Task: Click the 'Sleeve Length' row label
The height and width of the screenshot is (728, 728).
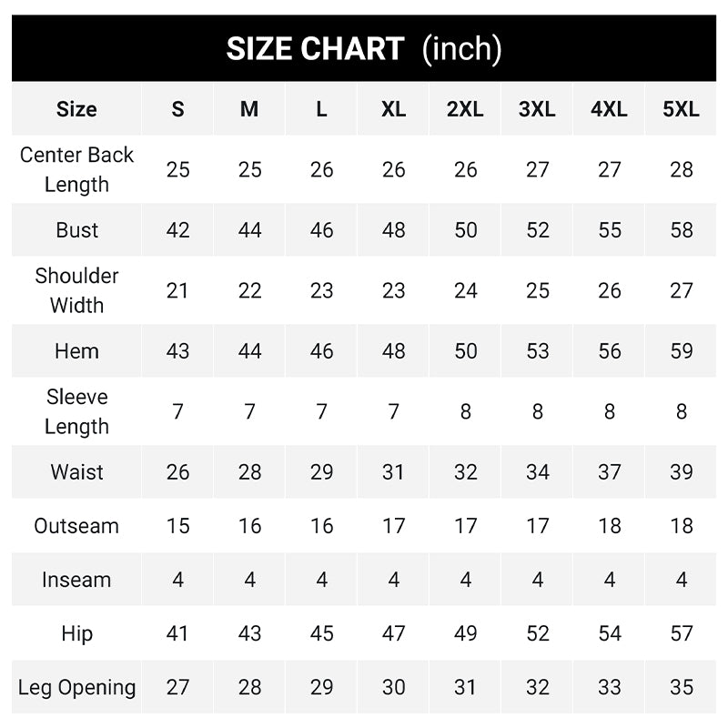Action: [76, 411]
